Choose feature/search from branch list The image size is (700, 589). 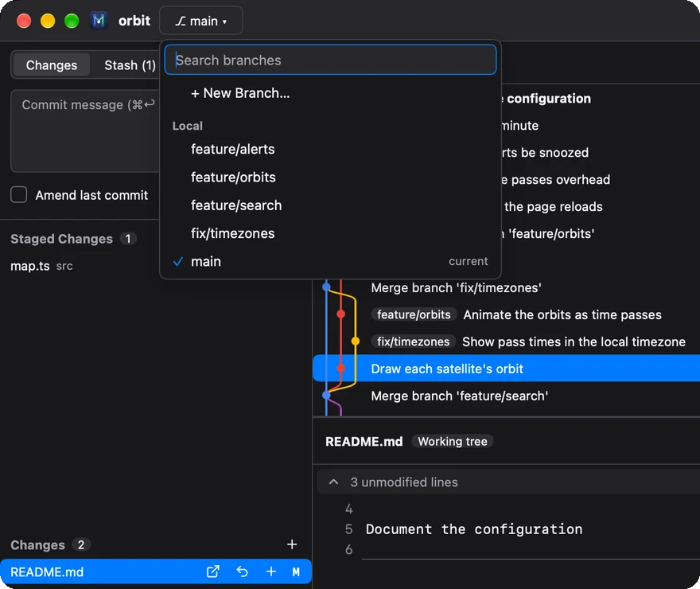pyautogui.click(x=330, y=205)
